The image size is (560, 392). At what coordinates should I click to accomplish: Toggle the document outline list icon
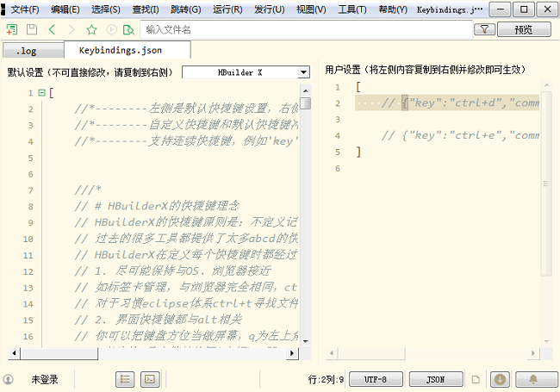click(125, 379)
